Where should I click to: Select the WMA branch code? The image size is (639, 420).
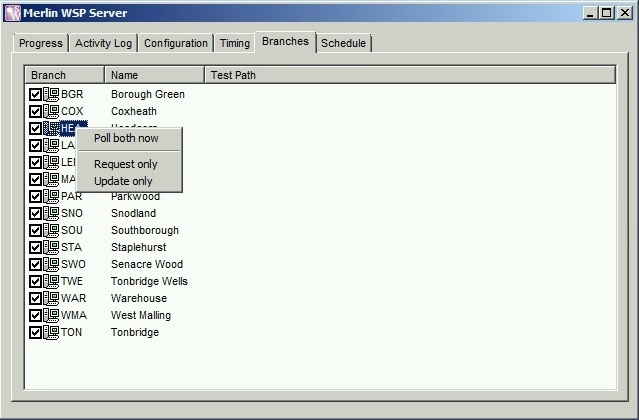click(x=74, y=315)
